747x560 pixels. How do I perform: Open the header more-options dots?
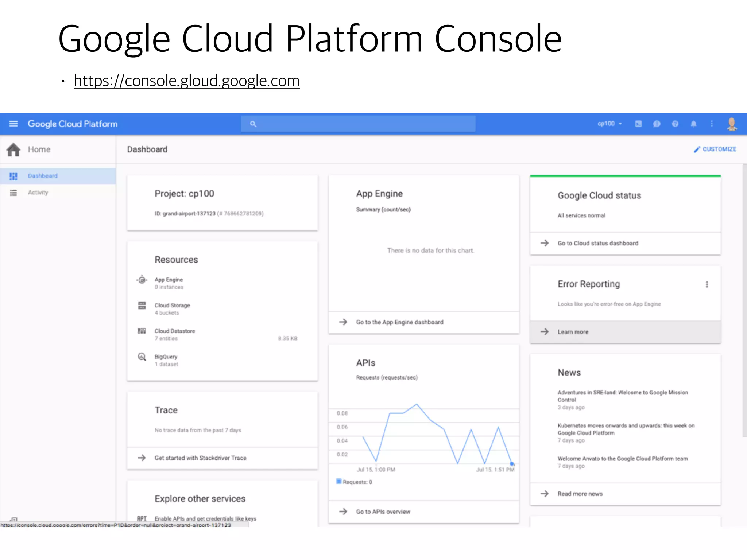tap(712, 124)
